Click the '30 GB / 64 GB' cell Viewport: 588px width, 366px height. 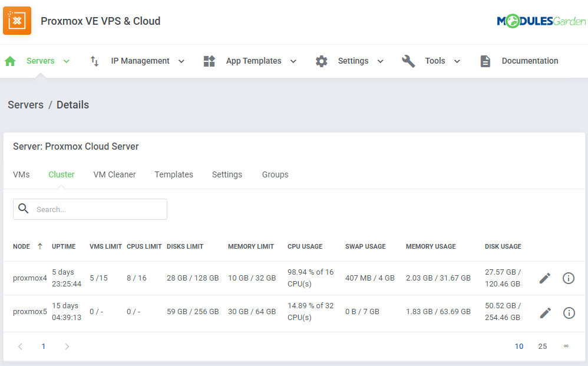[x=252, y=312]
